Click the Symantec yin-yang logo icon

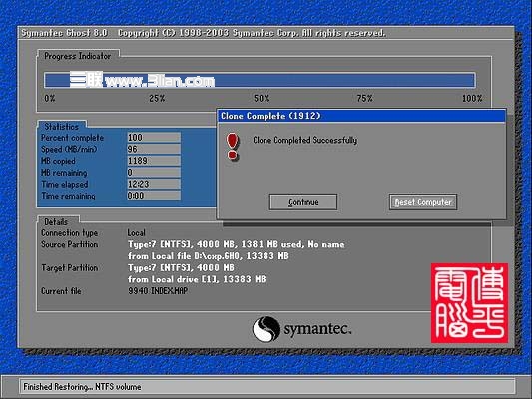(266, 329)
